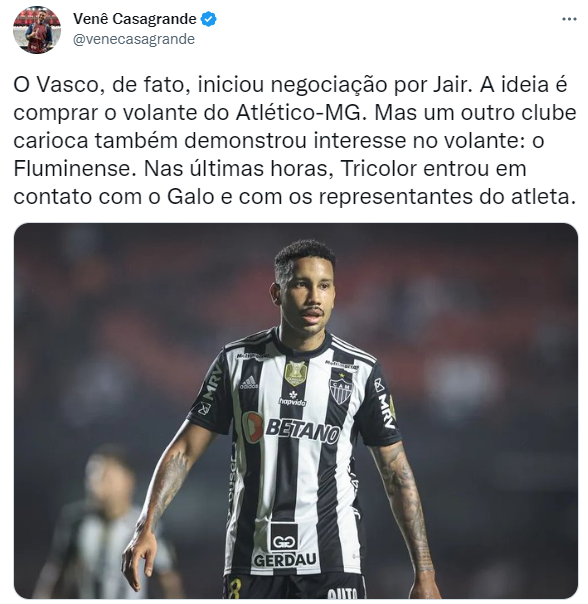Click the Gerdau logo on the shirt
This screenshot has height=604, width=588.
[284, 546]
